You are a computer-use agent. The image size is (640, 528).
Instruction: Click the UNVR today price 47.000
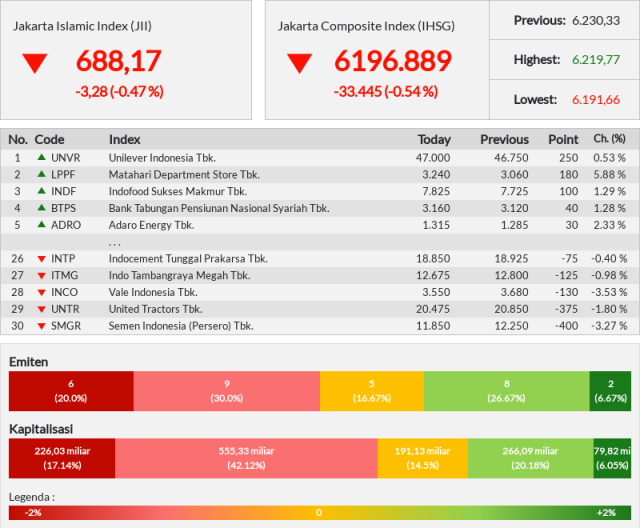point(433,158)
